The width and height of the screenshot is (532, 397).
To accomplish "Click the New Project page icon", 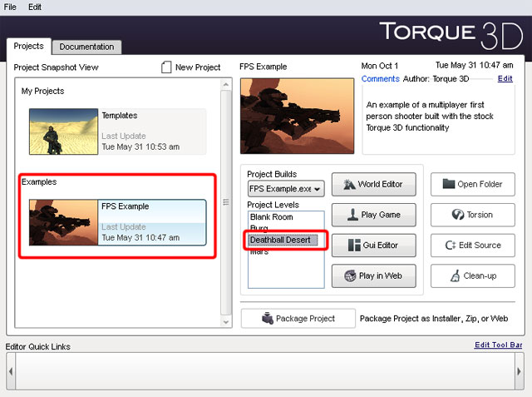I will point(166,67).
